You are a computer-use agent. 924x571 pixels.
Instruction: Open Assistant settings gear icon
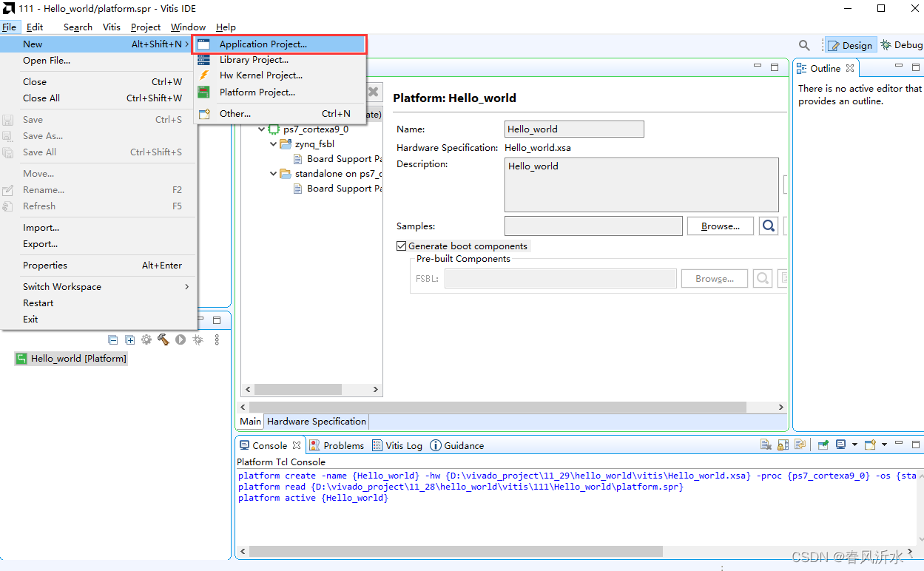(x=146, y=339)
